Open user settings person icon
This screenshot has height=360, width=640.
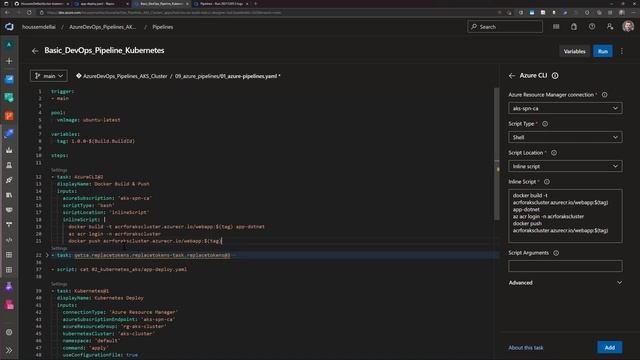pyautogui.click(x=610, y=27)
